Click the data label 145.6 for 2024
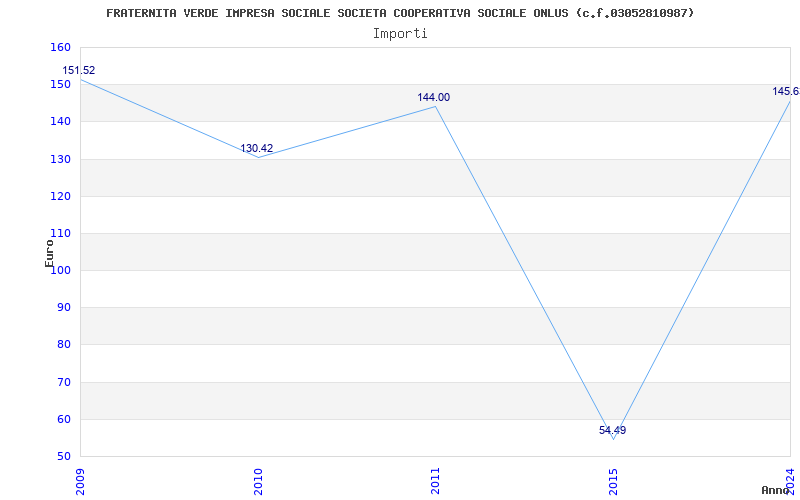Screen dimensions: 800x500 [x=786, y=91]
